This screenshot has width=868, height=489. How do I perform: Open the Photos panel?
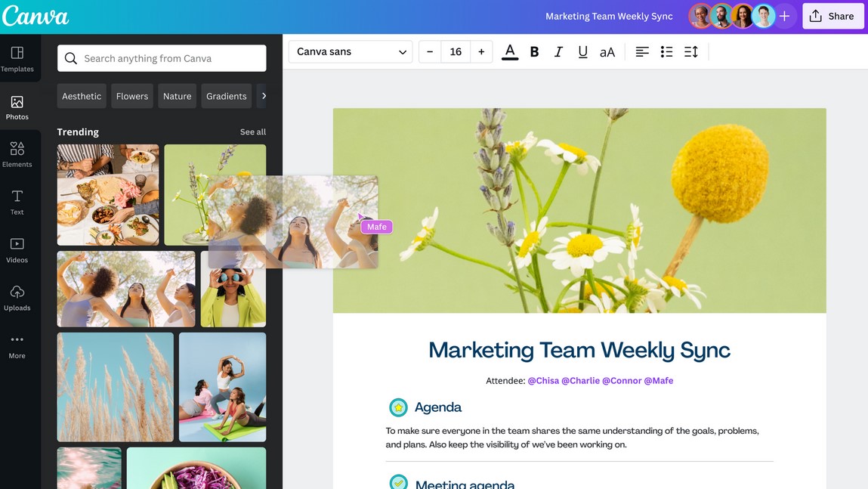[17, 107]
